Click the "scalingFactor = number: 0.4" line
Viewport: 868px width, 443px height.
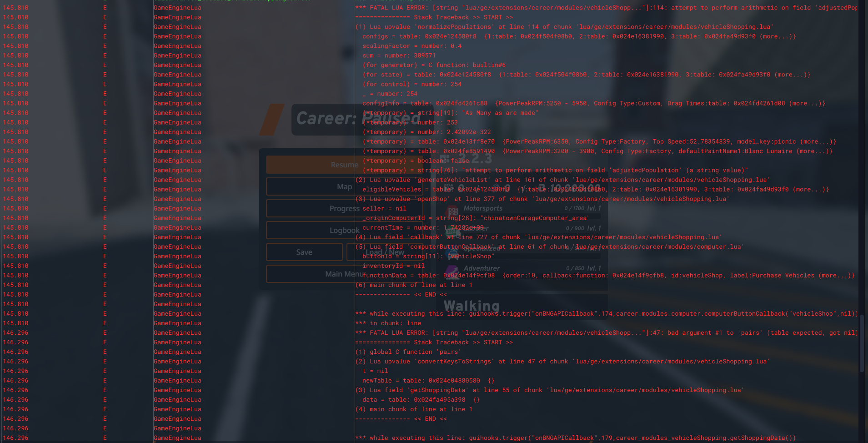412,46
